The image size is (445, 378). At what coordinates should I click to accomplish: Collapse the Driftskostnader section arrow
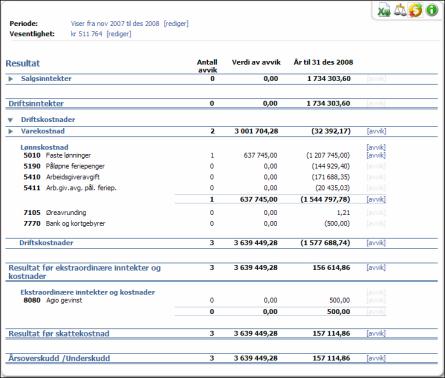click(x=10, y=120)
